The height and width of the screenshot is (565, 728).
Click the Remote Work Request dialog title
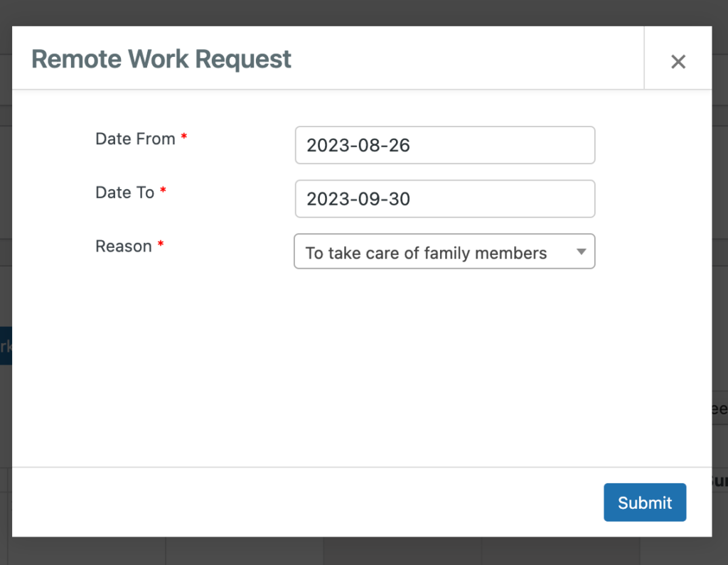161,58
